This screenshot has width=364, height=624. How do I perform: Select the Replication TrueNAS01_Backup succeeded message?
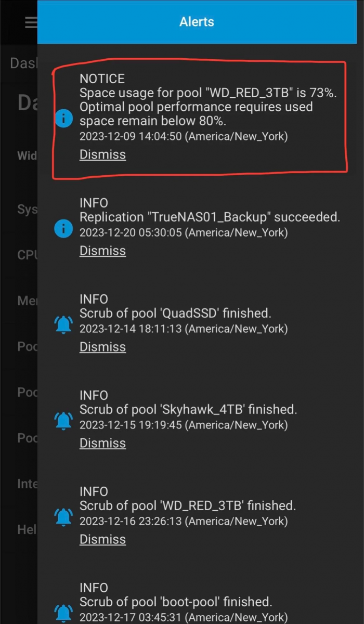(x=210, y=217)
